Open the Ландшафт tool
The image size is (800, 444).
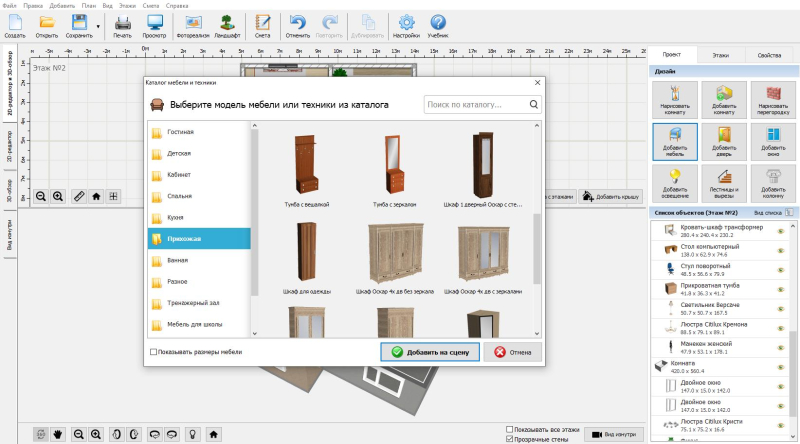pyautogui.click(x=229, y=24)
